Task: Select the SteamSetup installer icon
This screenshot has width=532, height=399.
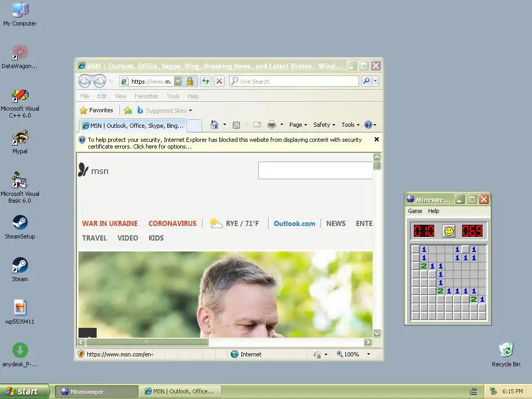Action: 20,227
